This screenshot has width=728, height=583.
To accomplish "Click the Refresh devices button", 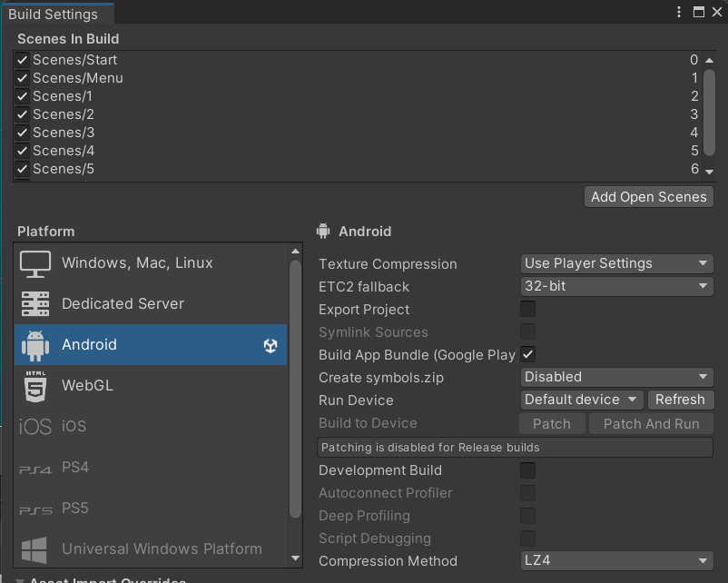I will (x=680, y=400).
